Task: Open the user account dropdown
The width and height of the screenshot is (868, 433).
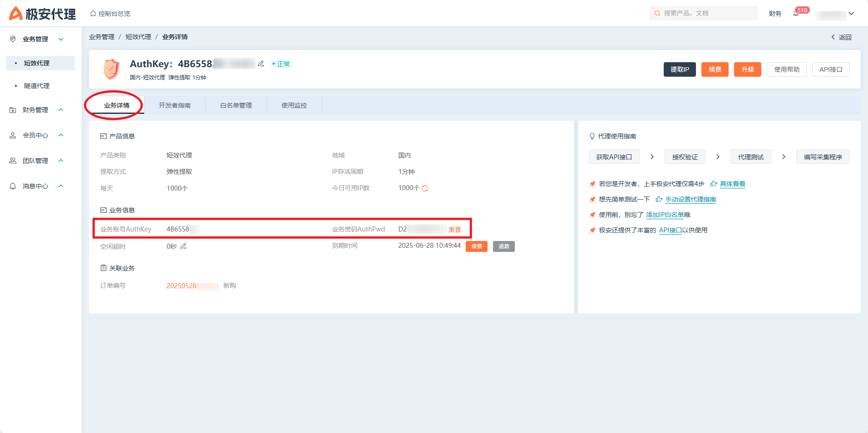Action: tap(851, 14)
